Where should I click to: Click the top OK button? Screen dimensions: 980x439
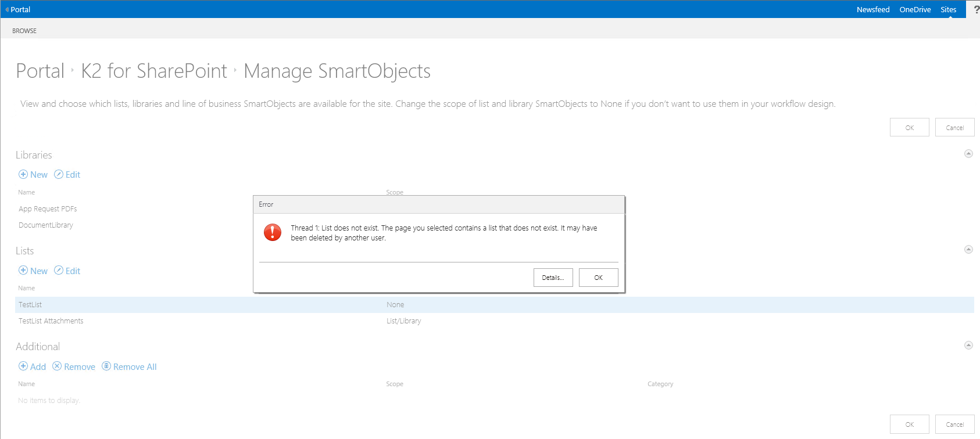point(909,128)
